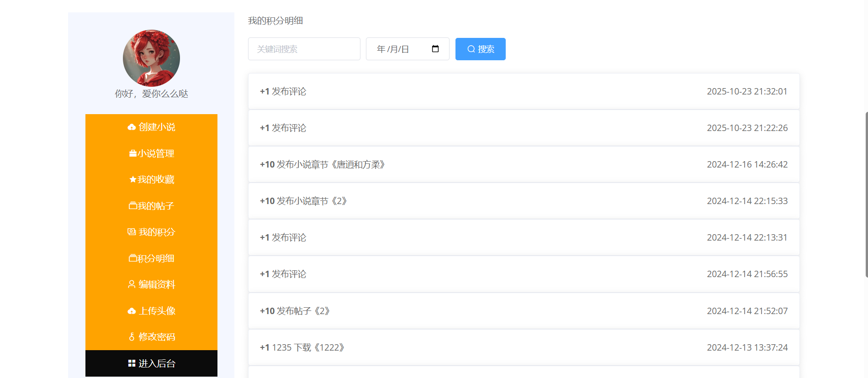The width and height of the screenshot is (868, 378).
Task: Open 修改密码 menu entry
Action: point(151,337)
